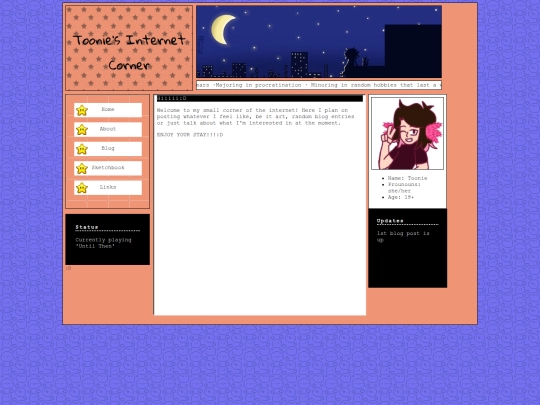The height and width of the screenshot is (405, 540).
Task: Click the 'Name: Toonie' list item
Action: [x=407, y=178]
